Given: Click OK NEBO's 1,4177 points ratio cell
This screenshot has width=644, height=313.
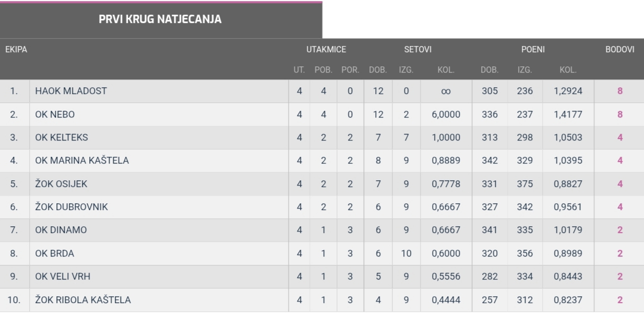Looking at the screenshot, I should (568, 114).
